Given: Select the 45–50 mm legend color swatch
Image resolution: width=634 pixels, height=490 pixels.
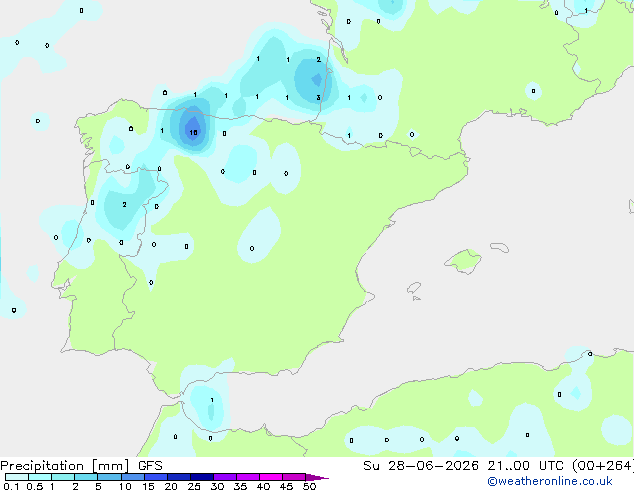Looking at the screenshot, I should coord(294,477).
